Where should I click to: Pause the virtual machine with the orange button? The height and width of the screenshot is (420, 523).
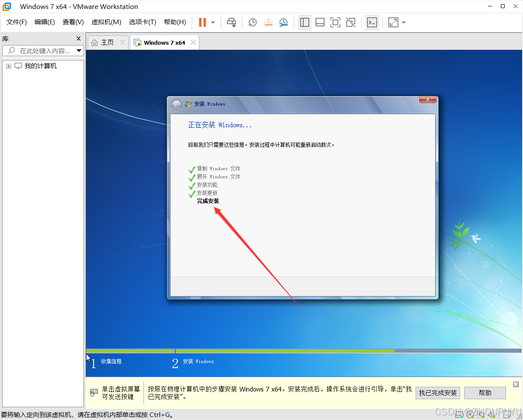(203, 23)
